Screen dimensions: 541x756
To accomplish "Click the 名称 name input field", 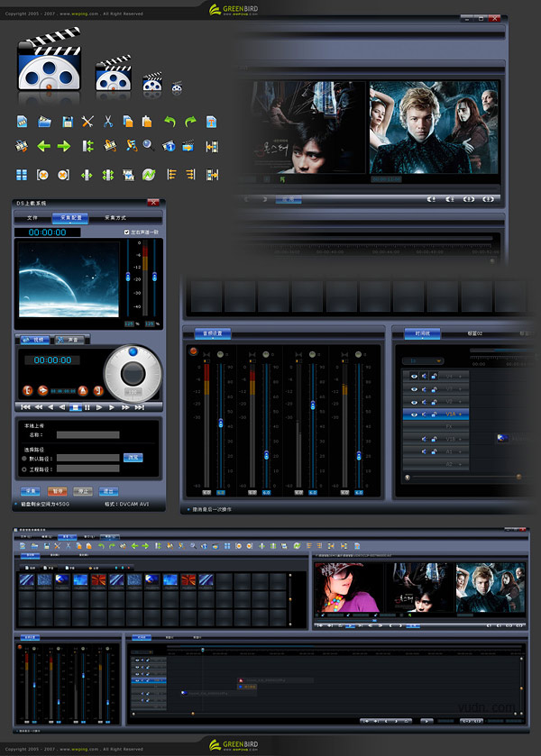I will (87, 435).
